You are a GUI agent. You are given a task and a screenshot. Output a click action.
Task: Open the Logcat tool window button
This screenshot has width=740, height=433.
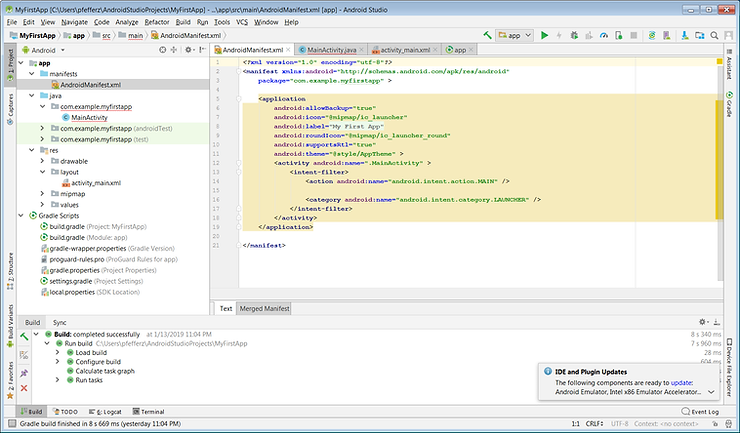(105, 412)
